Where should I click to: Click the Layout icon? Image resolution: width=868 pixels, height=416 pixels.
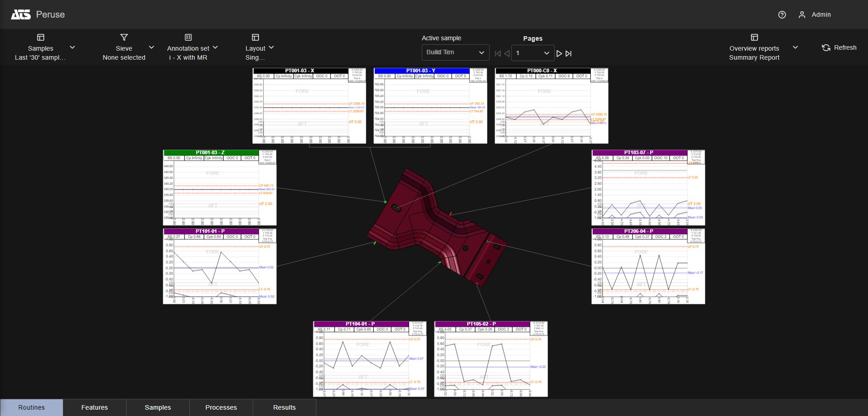point(255,38)
